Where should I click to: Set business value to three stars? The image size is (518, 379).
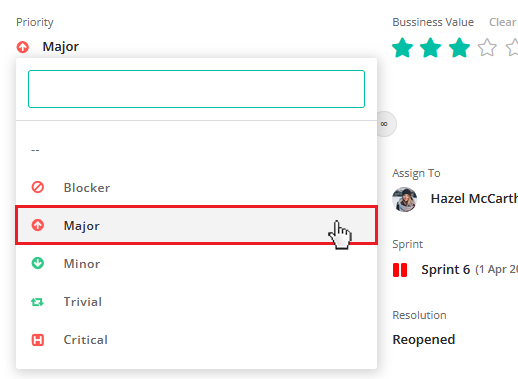tap(459, 48)
